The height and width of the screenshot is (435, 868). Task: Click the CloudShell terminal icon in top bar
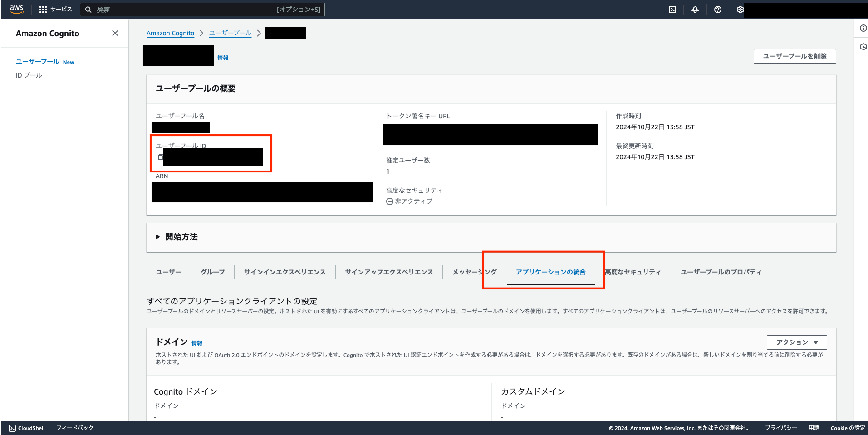(673, 9)
